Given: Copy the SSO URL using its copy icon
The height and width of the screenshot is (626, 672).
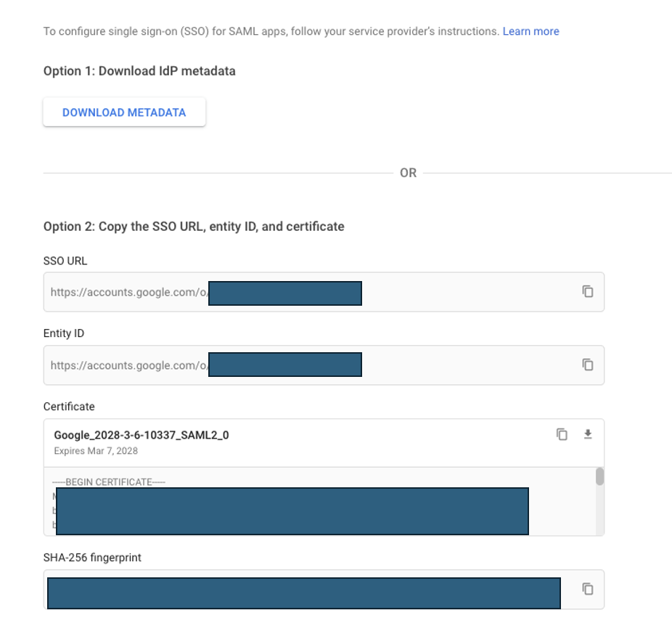Looking at the screenshot, I should (588, 291).
